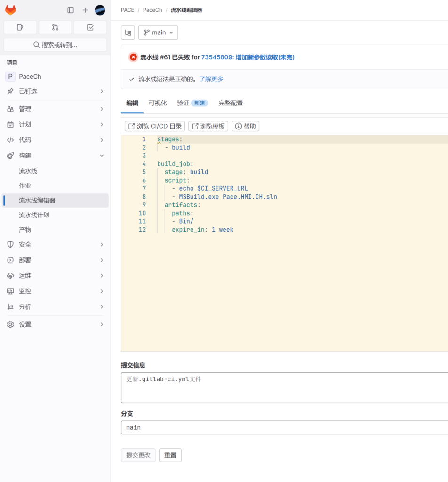Click the plus create new icon
The image size is (448, 482).
pos(85,10)
